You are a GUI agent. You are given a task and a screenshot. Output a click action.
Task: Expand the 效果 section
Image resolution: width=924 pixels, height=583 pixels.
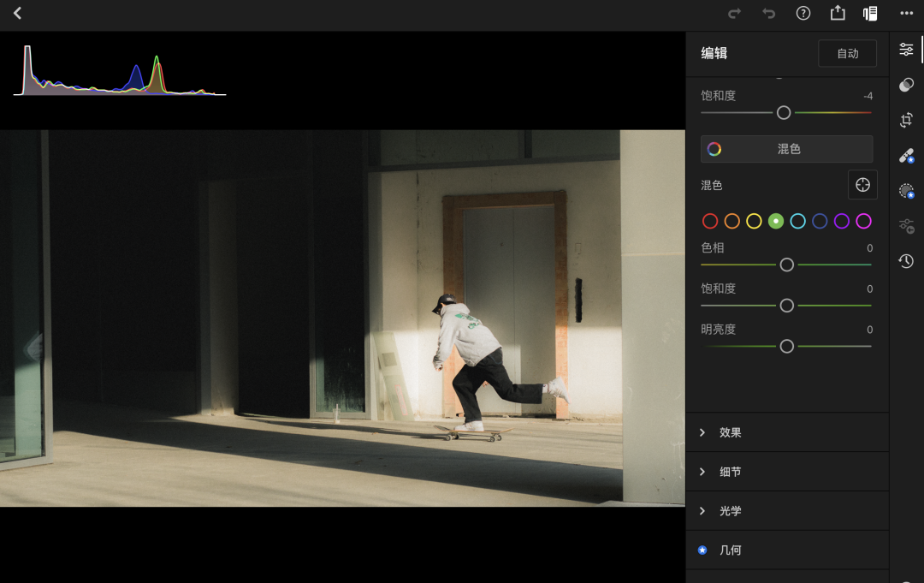730,432
